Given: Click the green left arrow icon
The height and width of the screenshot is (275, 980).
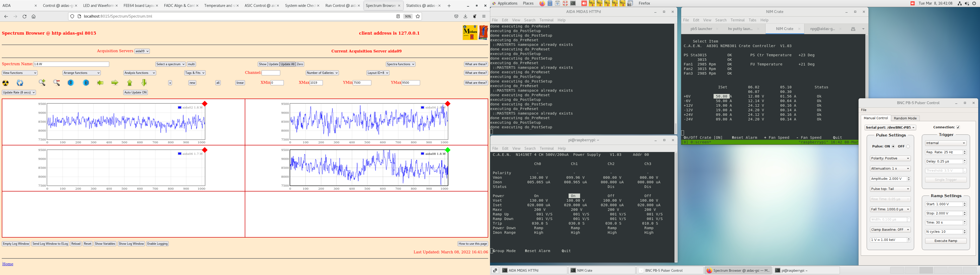Looking at the screenshot, I should tap(101, 83).
